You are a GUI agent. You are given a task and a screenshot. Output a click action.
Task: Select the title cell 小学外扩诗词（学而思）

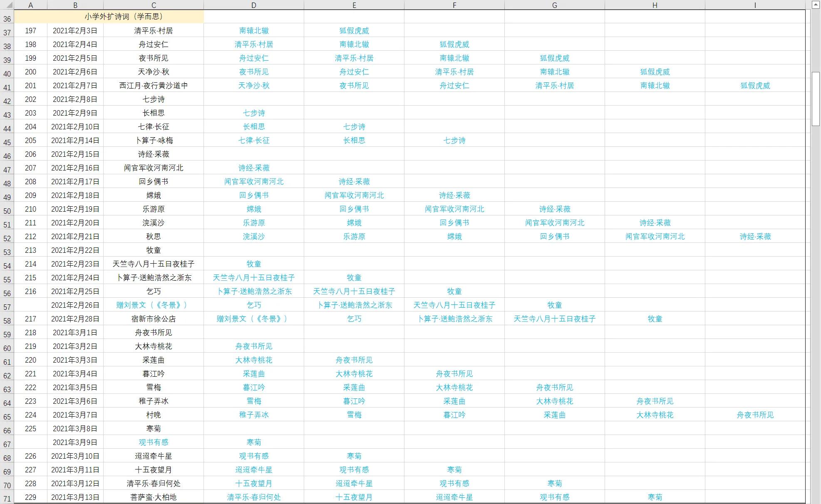coord(109,17)
